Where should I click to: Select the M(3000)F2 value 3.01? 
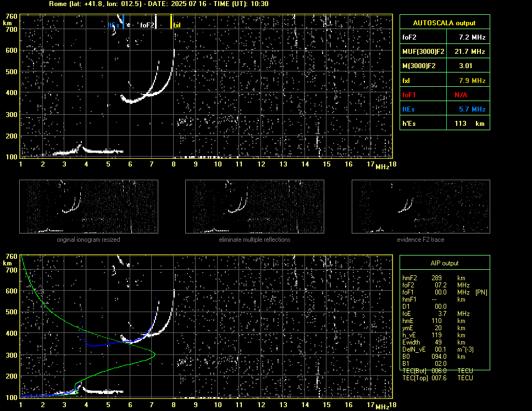coord(465,66)
